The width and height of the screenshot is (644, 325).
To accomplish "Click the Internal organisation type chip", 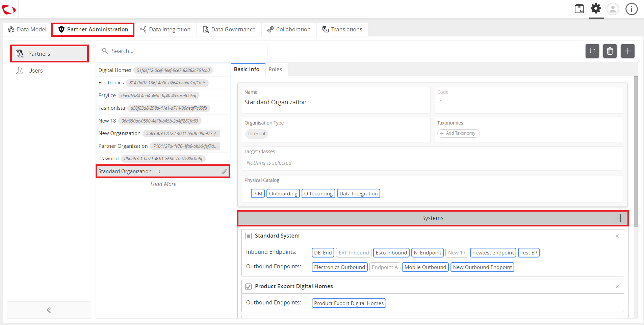I will point(257,134).
